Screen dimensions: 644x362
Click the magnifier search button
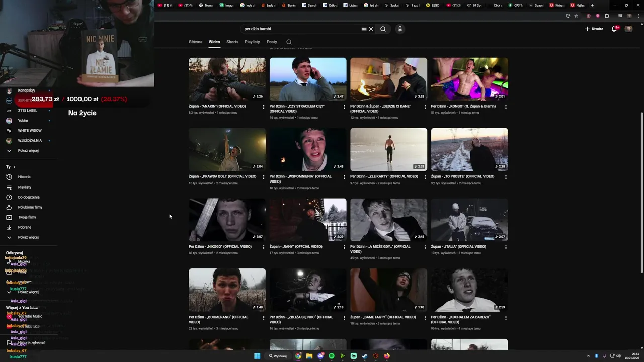[383, 29]
